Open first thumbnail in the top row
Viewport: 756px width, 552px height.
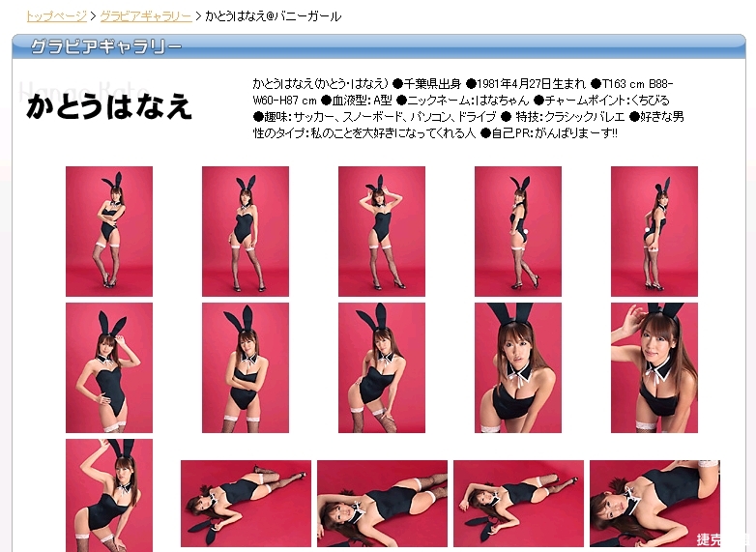[109, 231]
